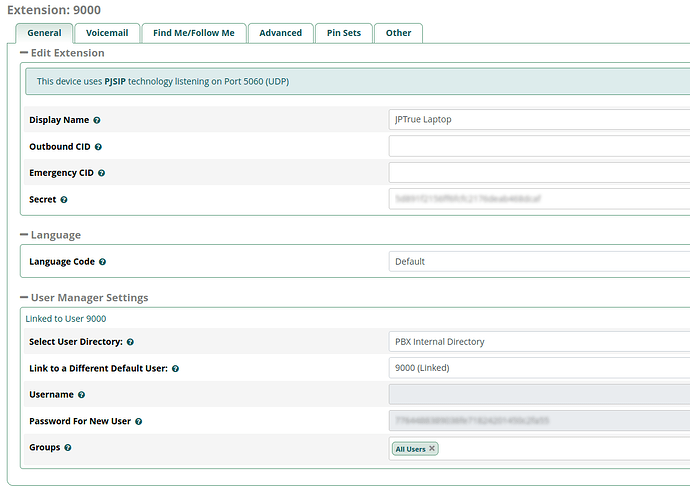
Task: Click the Display Name input field
Action: 538,120
